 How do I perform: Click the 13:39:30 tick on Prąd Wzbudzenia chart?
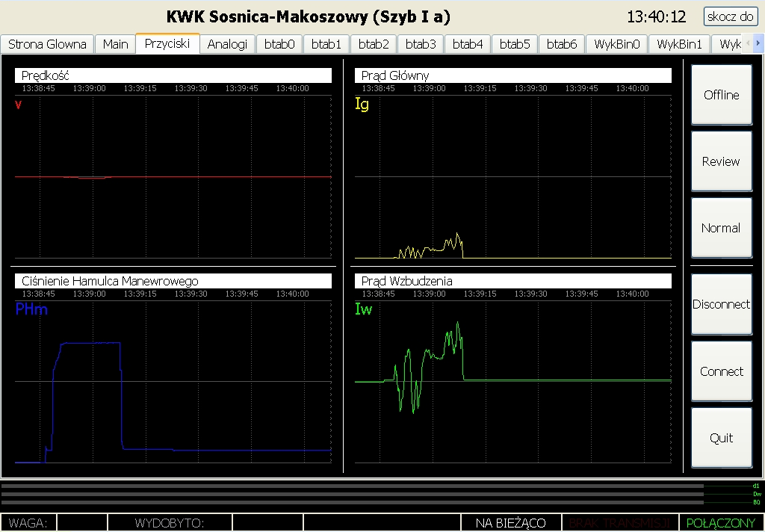coord(531,294)
